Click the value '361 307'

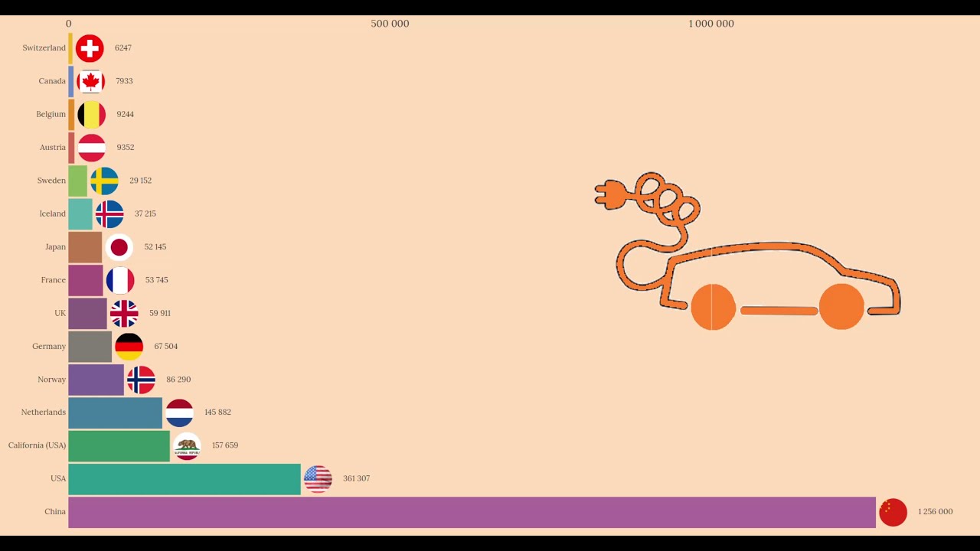tap(356, 478)
